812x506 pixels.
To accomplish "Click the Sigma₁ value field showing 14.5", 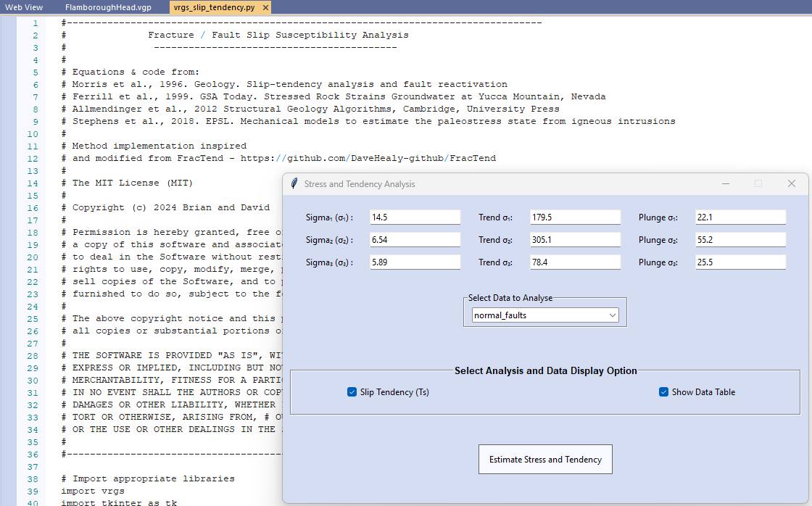I will [x=415, y=217].
